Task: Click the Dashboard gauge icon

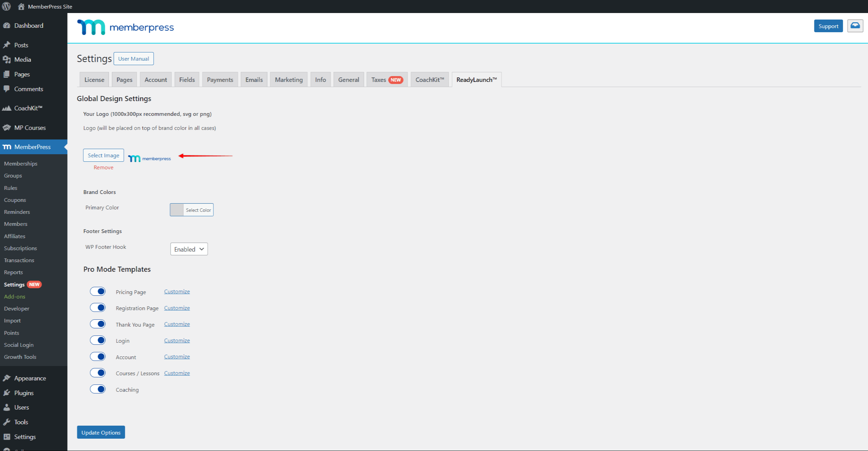Action: (7, 26)
